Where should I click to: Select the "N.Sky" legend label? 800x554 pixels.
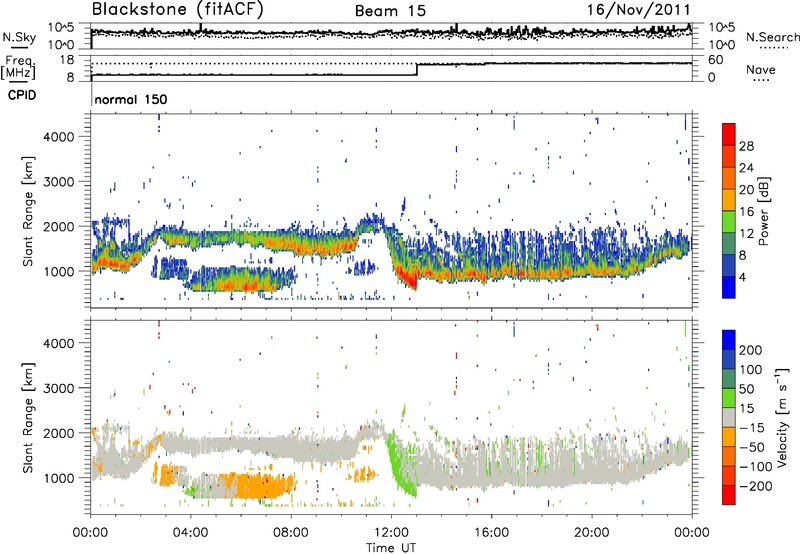[x=19, y=37]
